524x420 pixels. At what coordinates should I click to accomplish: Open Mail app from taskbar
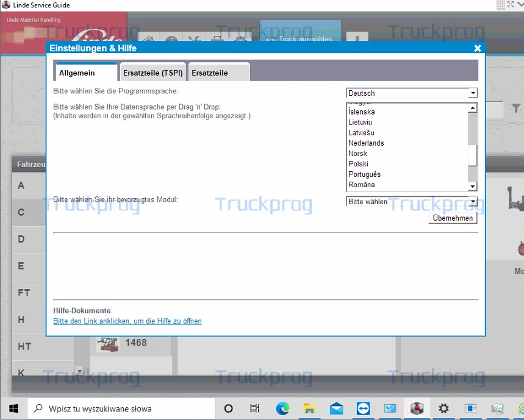point(336,408)
